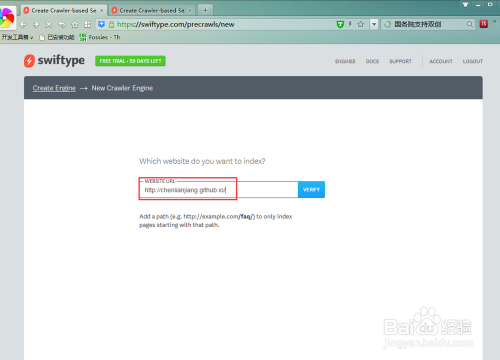Open ENGINES in the navigation
This screenshot has height=360, width=500.
pos(345,61)
